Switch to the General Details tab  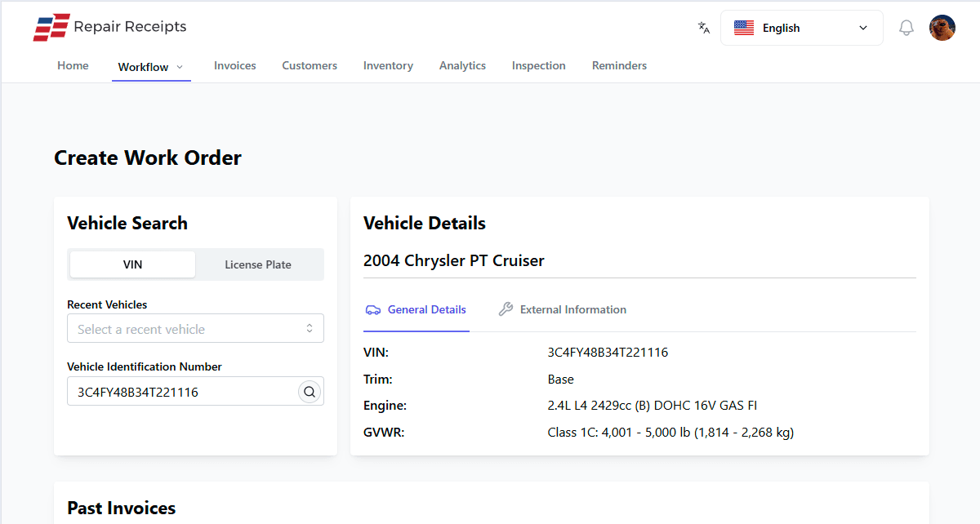tap(416, 310)
